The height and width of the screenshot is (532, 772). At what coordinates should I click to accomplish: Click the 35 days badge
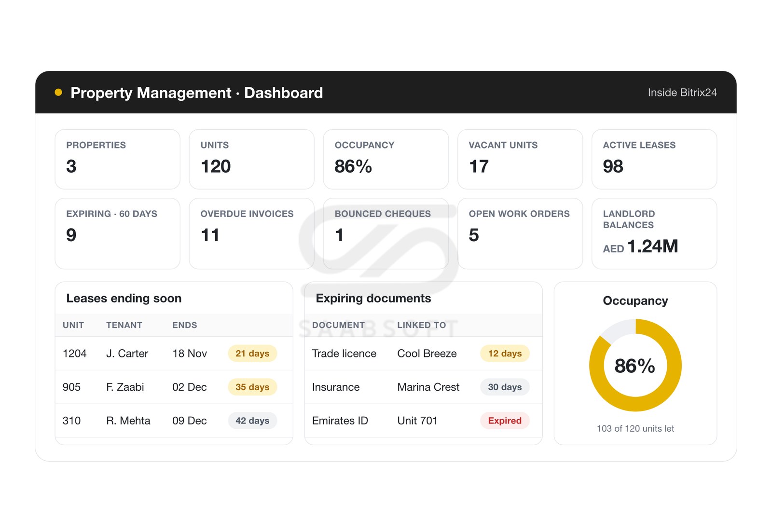[252, 387]
